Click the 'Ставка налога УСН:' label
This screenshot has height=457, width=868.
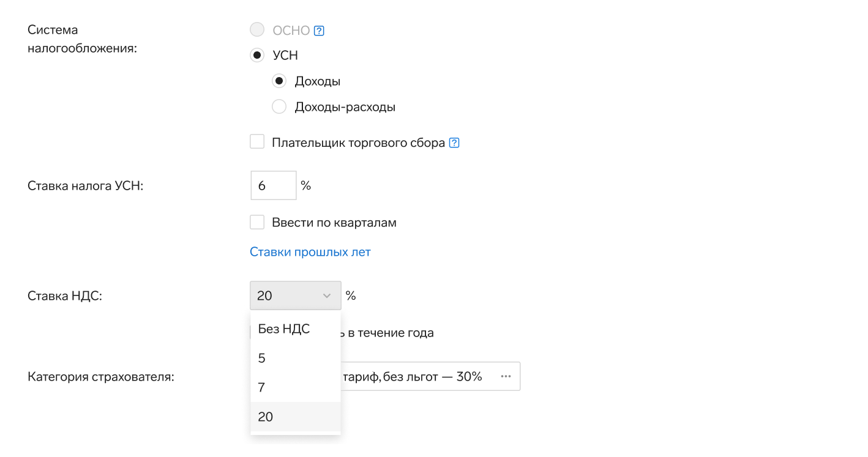click(86, 185)
